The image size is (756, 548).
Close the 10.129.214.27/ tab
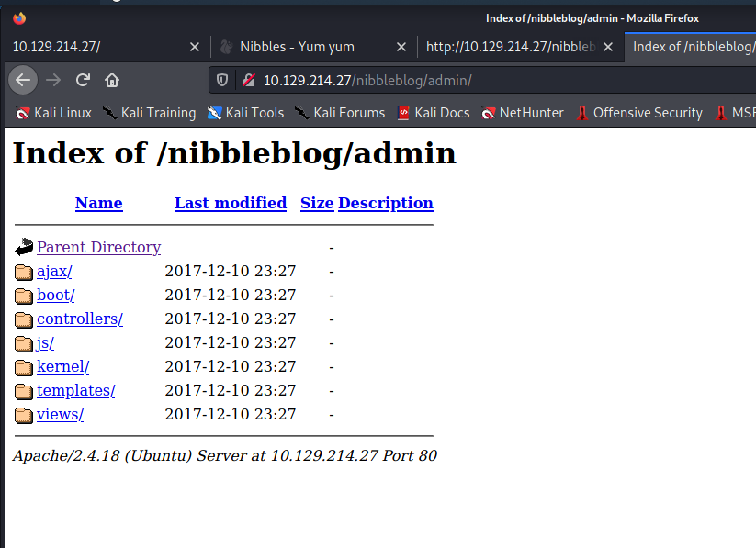pyautogui.click(x=194, y=46)
